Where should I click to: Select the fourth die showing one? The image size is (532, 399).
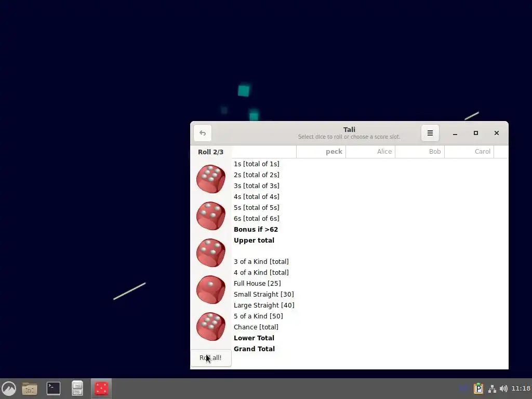point(211,289)
